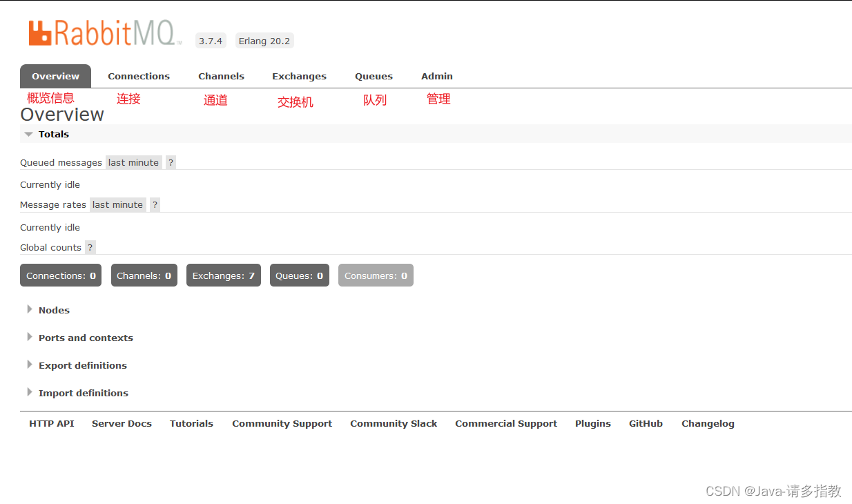This screenshot has height=504, width=852.
Task: Click the Connections: 0 count button
Action: coord(61,275)
